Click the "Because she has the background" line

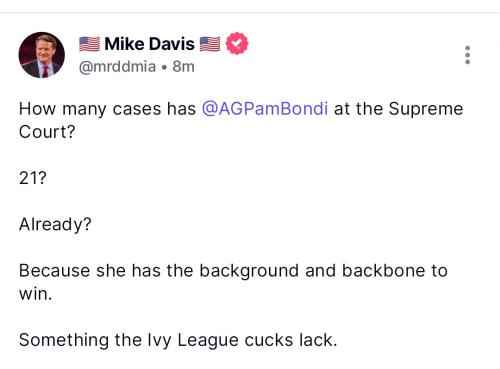[x=159, y=271]
